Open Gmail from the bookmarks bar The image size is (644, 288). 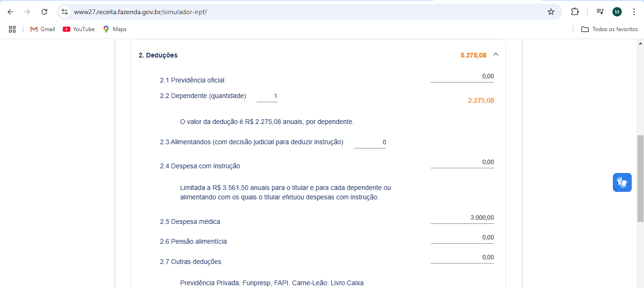pos(42,29)
